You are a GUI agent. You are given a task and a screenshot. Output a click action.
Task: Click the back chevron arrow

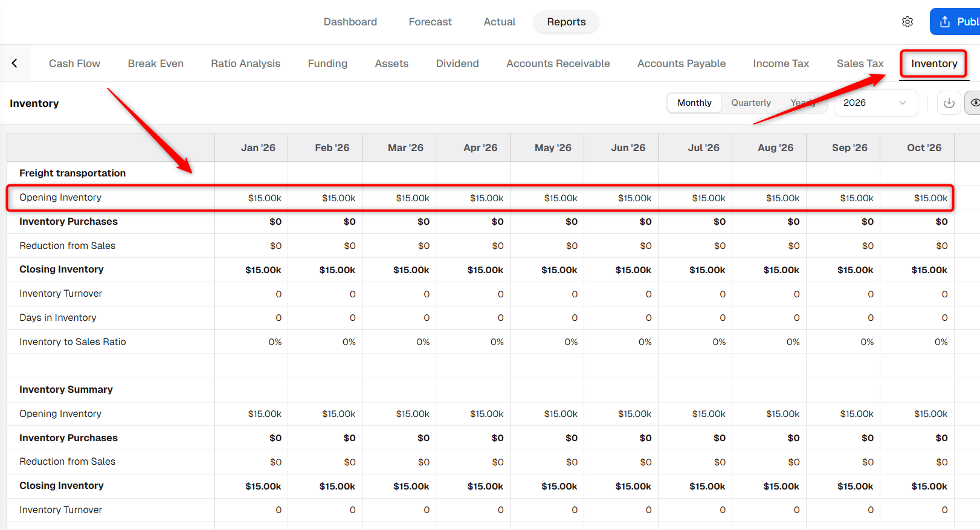click(x=15, y=63)
